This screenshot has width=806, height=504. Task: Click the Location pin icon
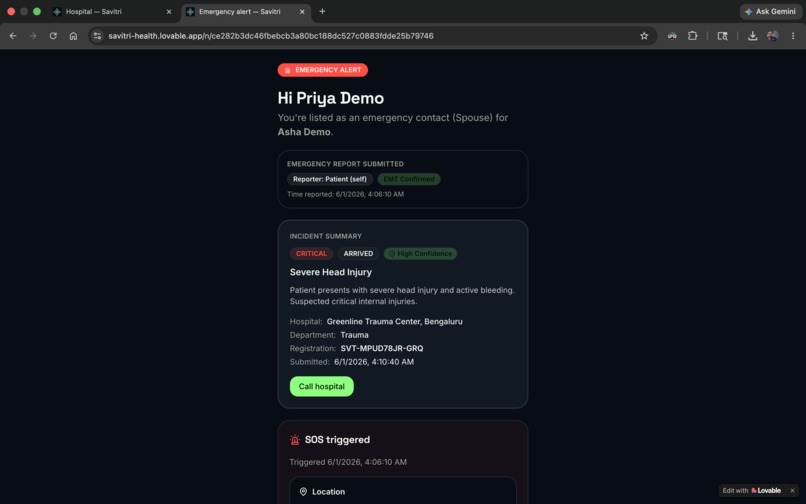[303, 492]
